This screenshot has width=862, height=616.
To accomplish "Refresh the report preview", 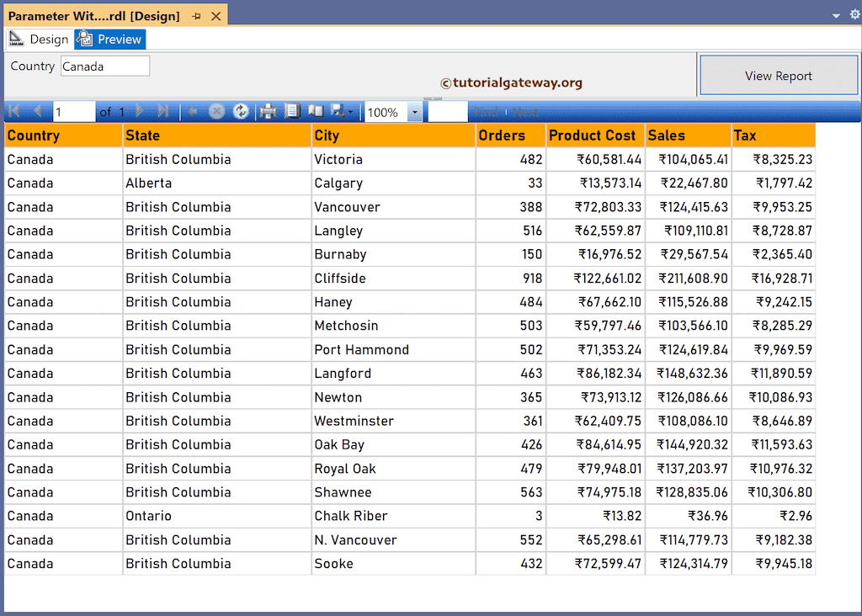I will (240, 112).
